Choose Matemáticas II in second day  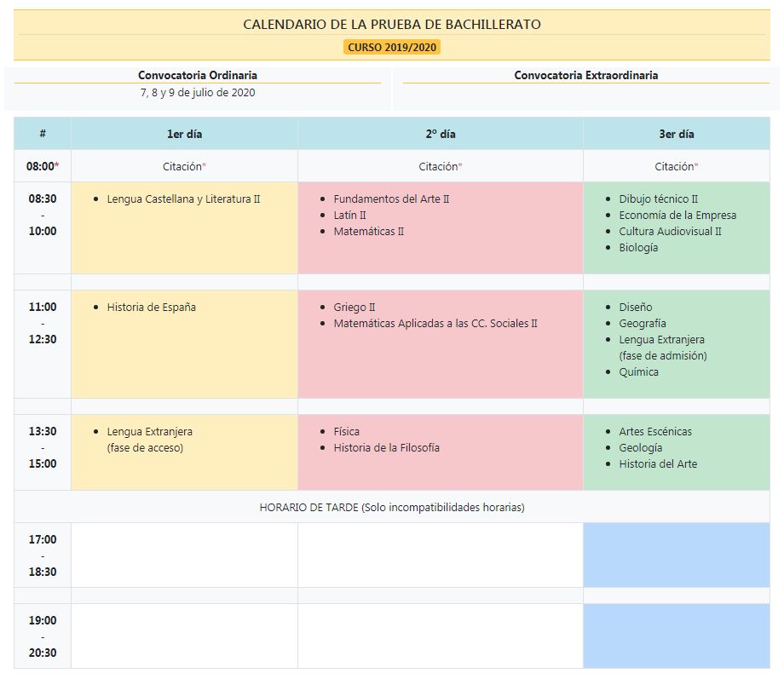(x=368, y=231)
